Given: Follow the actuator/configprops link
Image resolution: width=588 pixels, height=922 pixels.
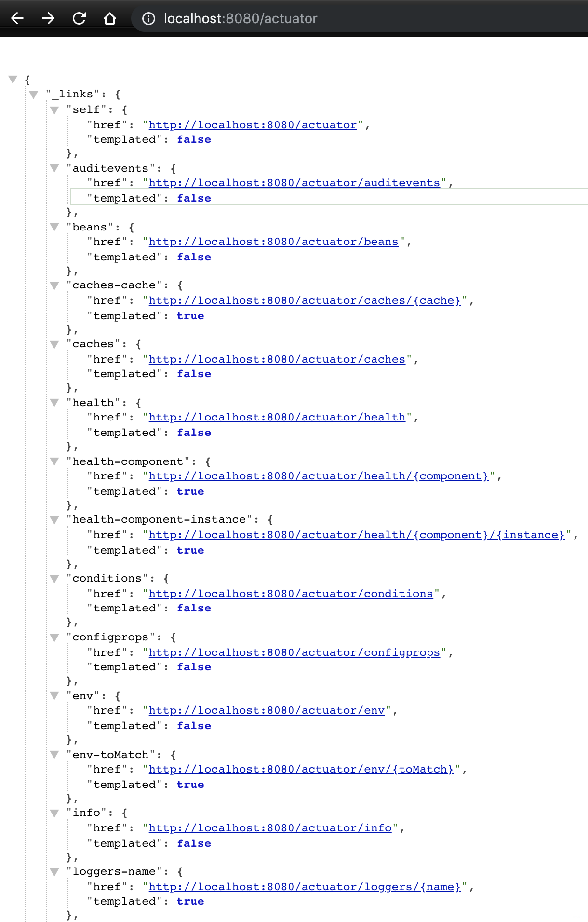Looking at the screenshot, I should (294, 652).
